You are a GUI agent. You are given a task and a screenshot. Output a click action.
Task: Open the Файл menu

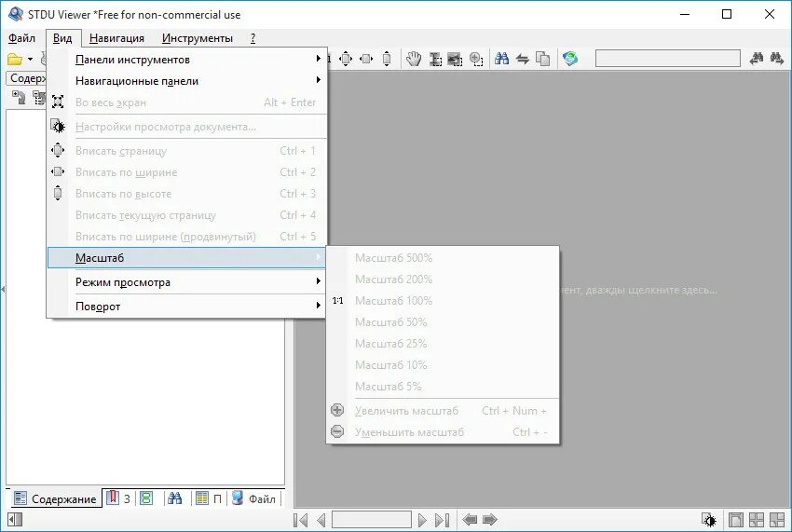point(21,38)
